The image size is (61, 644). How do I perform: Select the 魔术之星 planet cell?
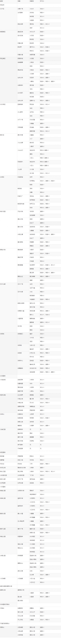tap(8, 531)
